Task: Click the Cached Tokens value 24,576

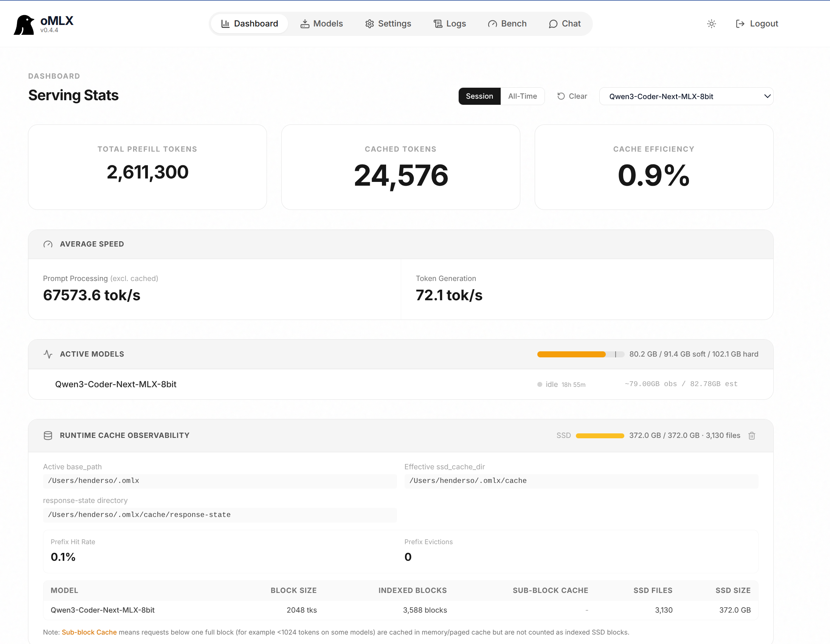Action: (x=400, y=175)
